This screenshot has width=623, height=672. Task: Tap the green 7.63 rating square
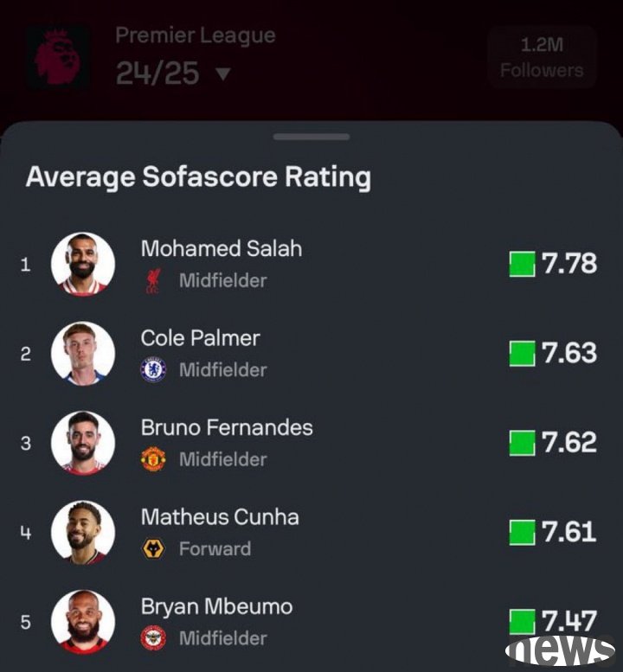click(x=522, y=354)
